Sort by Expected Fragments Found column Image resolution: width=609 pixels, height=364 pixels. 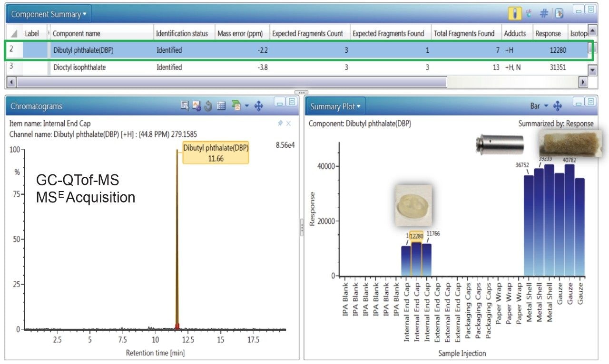tap(390, 34)
